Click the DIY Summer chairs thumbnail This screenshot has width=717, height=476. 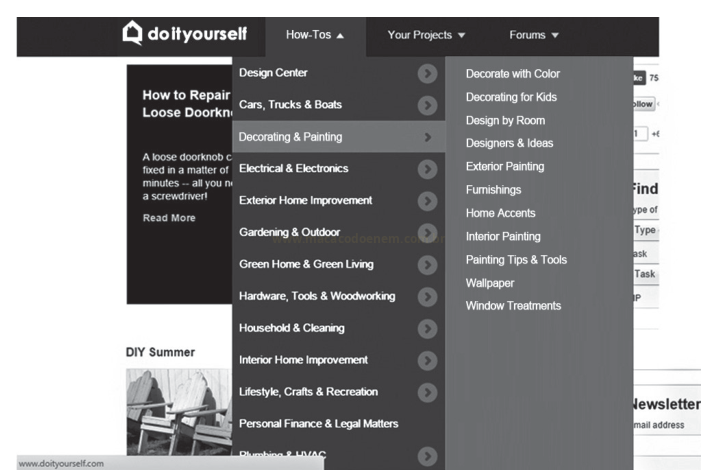click(179, 412)
